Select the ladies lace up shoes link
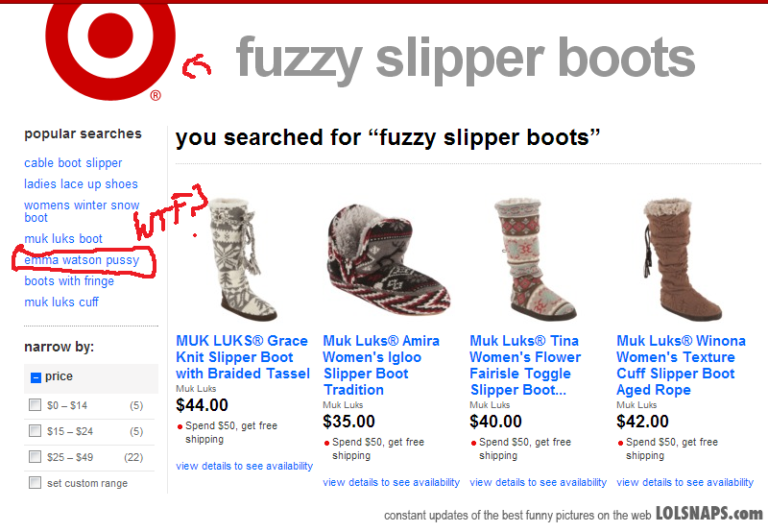The image size is (768, 532). [x=81, y=184]
